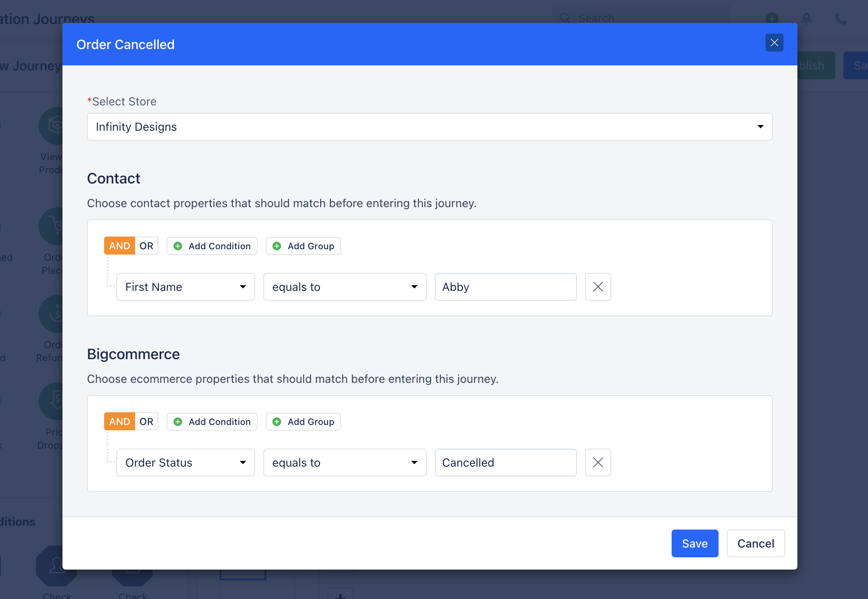Save the Order Cancelled trigger

click(x=694, y=543)
